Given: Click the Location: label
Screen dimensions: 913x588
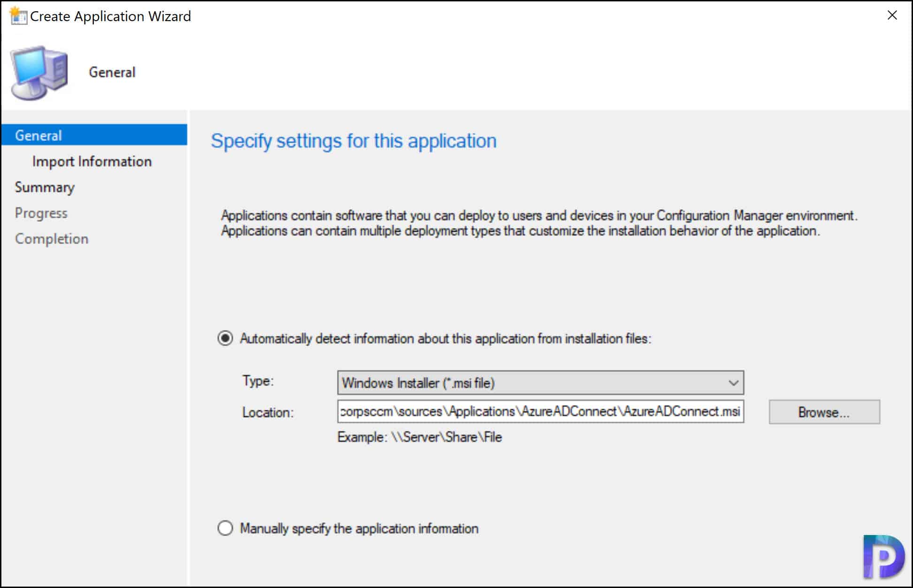Looking at the screenshot, I should (268, 412).
